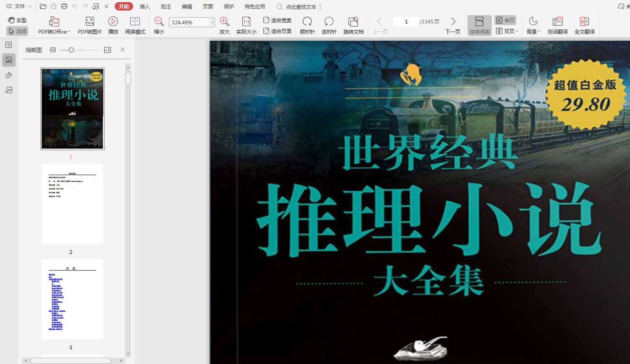Zoom in with the 放大 icon

point(224,21)
